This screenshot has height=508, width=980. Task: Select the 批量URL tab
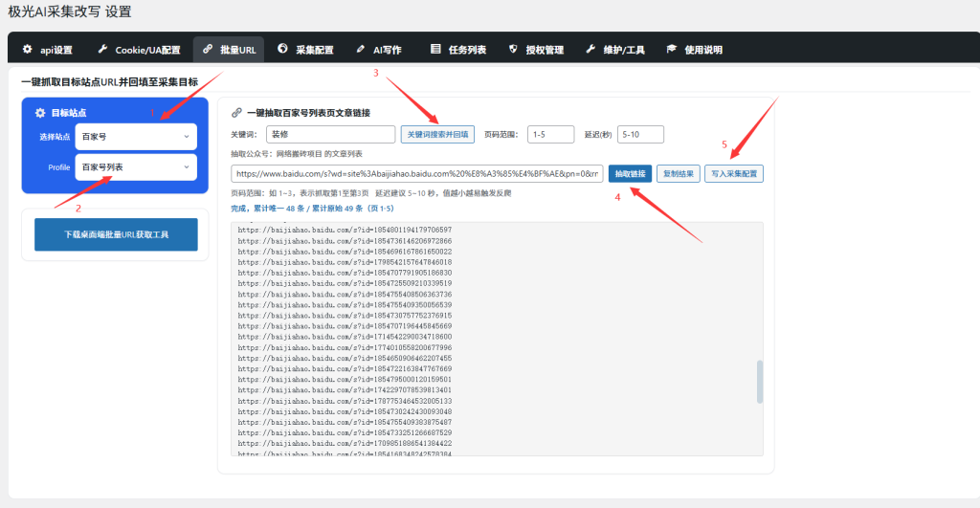[229, 50]
